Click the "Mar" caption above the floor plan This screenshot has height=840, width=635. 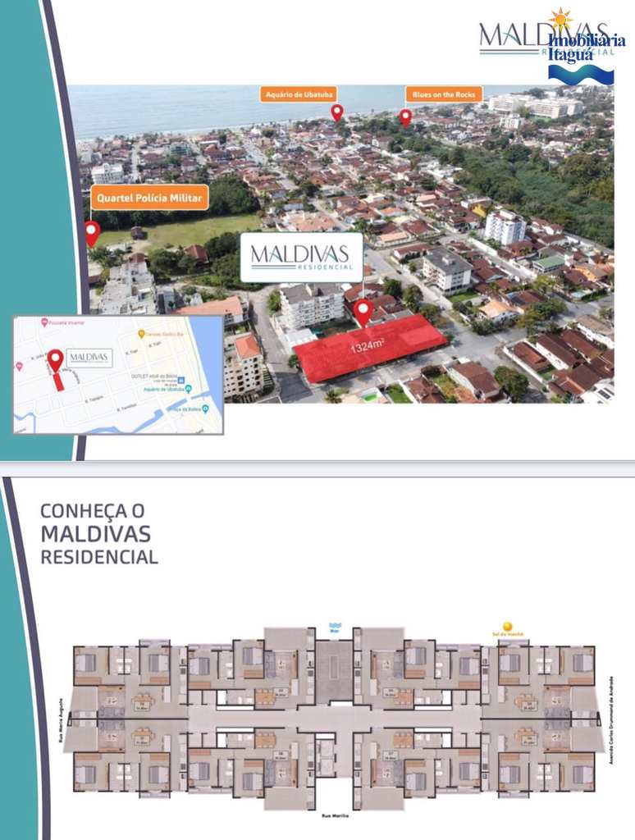click(335, 632)
